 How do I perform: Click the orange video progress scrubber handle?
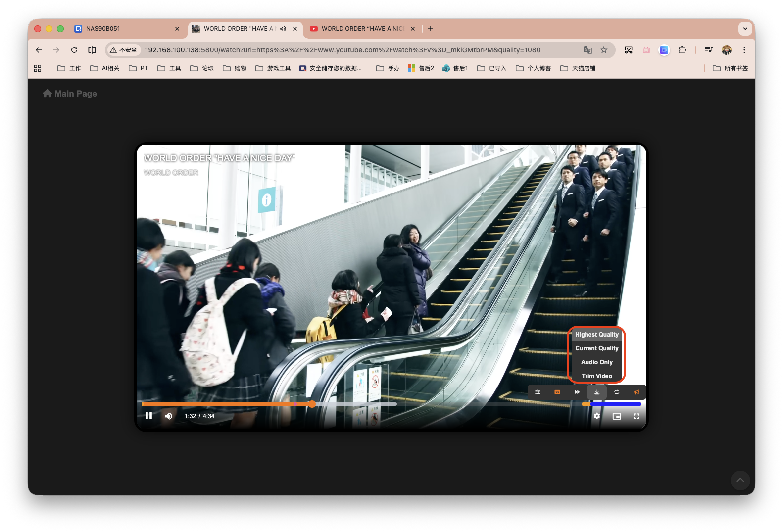pos(312,404)
